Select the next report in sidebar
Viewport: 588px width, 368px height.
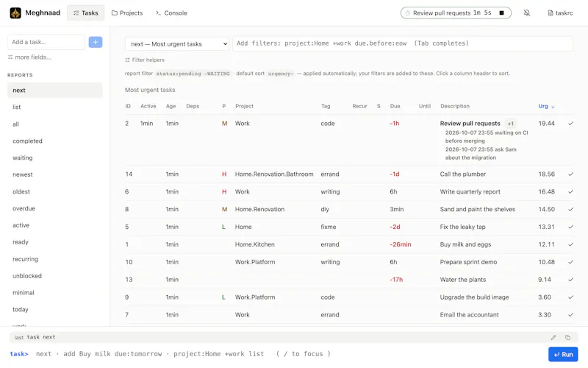tap(54, 90)
